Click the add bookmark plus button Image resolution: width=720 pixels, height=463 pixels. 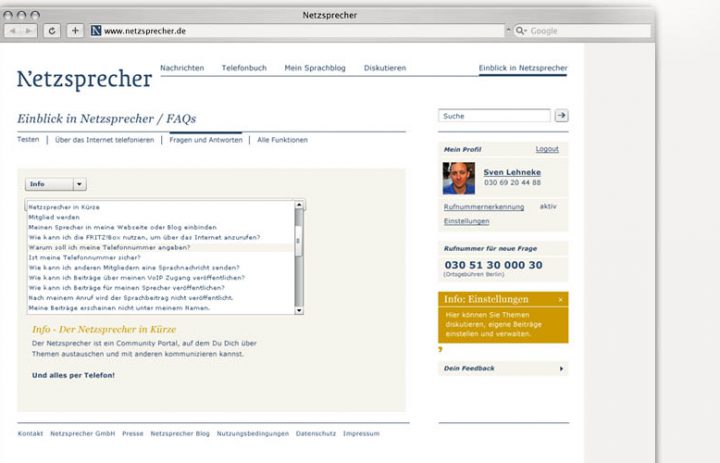point(75,31)
